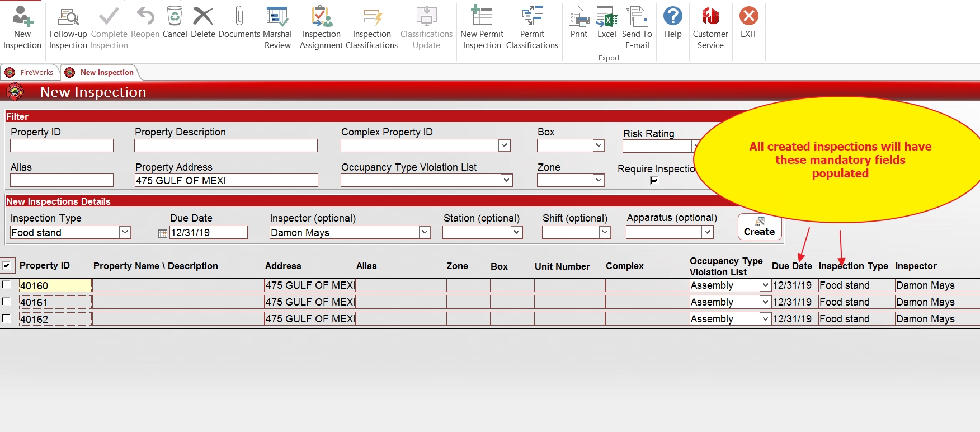Click the Zone column header
The width and height of the screenshot is (980, 432).
(x=457, y=266)
